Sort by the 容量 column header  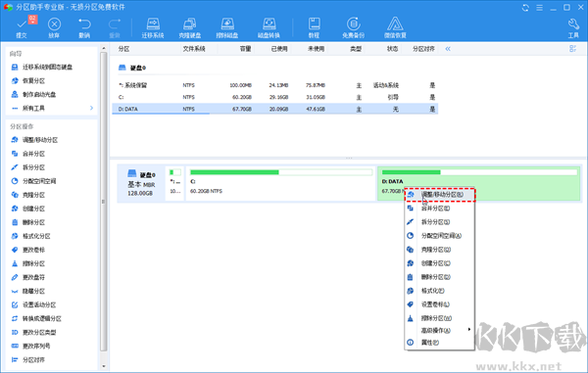point(245,49)
